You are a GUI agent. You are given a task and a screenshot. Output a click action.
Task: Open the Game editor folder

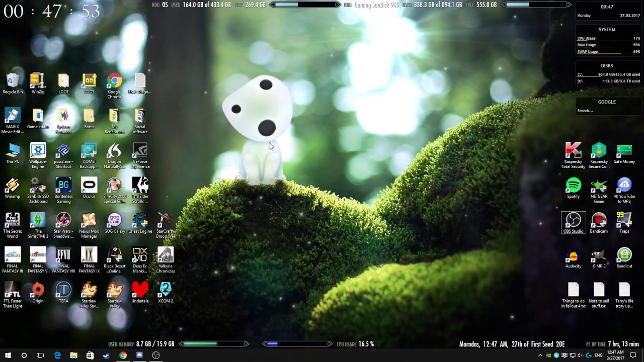pos(38,119)
